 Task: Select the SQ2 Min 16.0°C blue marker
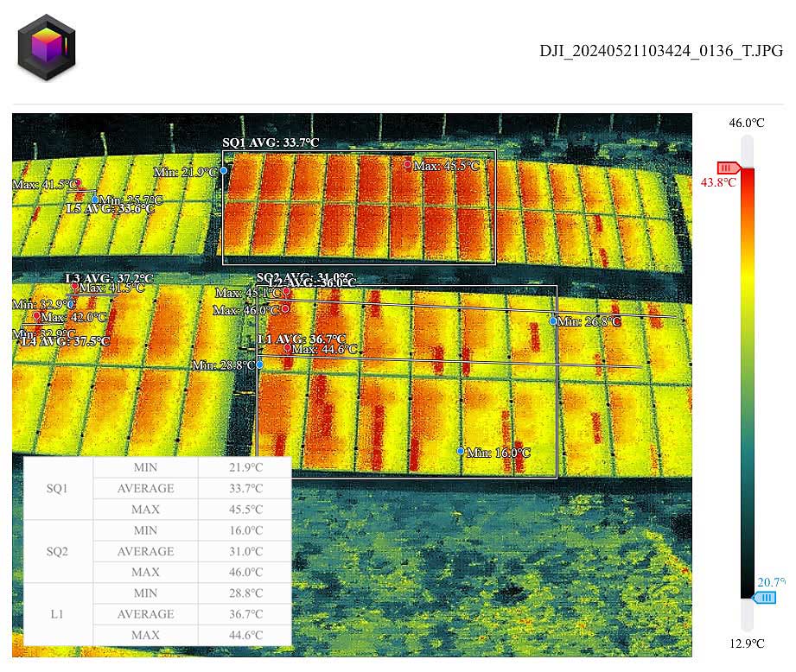460,452
